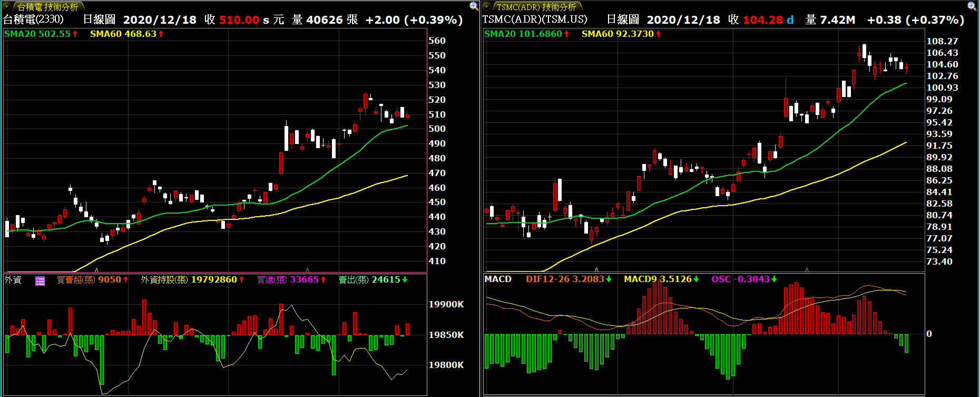The width and height of the screenshot is (980, 397).
Task: Click the SMA20 502.55 indicator label
Action: (x=41, y=34)
